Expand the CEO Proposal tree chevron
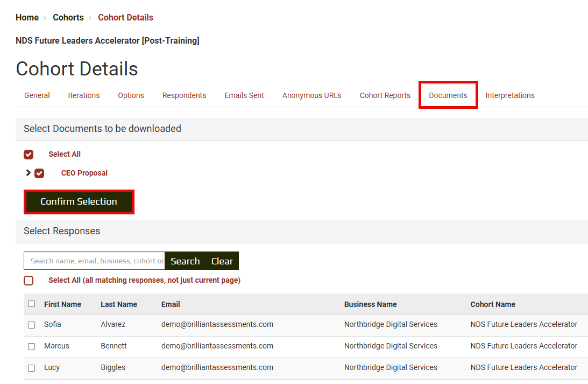Screen dimensions: 588x384 [x=28, y=173]
